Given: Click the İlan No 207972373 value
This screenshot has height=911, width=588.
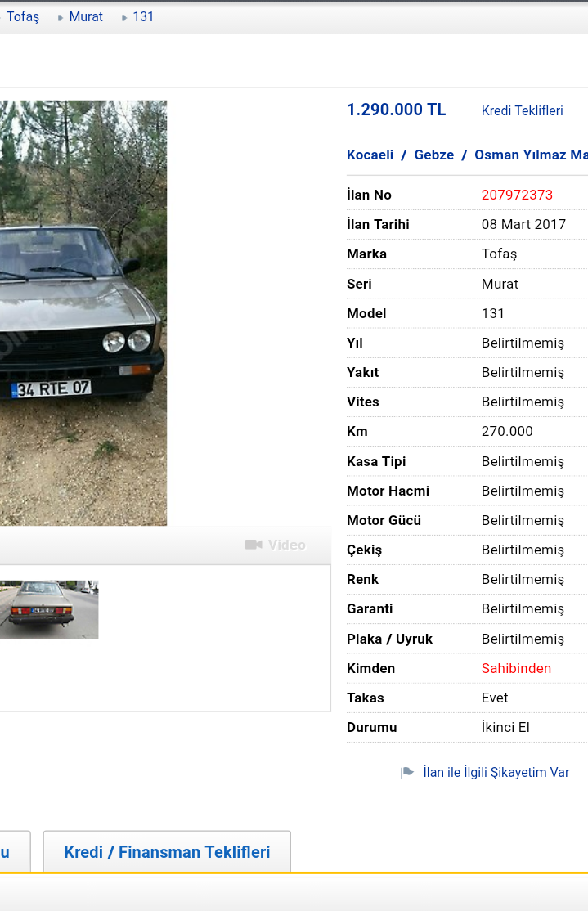Looking at the screenshot, I should pos(517,195).
